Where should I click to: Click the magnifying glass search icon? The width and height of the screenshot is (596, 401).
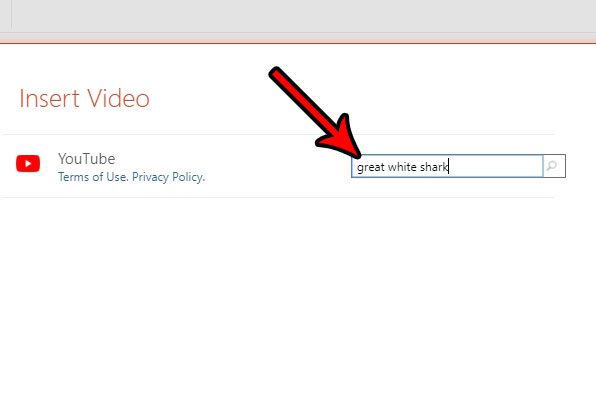(552, 166)
